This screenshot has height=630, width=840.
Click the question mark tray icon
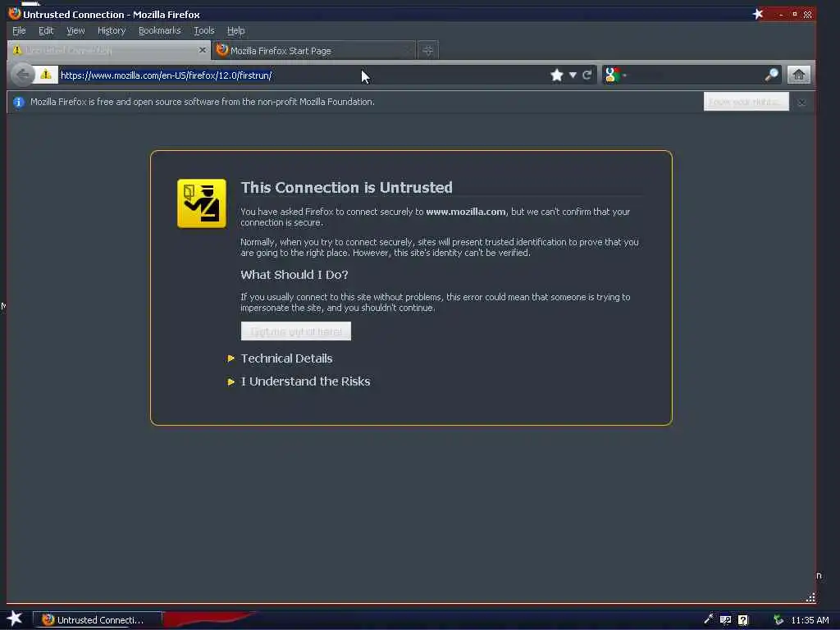click(742, 620)
